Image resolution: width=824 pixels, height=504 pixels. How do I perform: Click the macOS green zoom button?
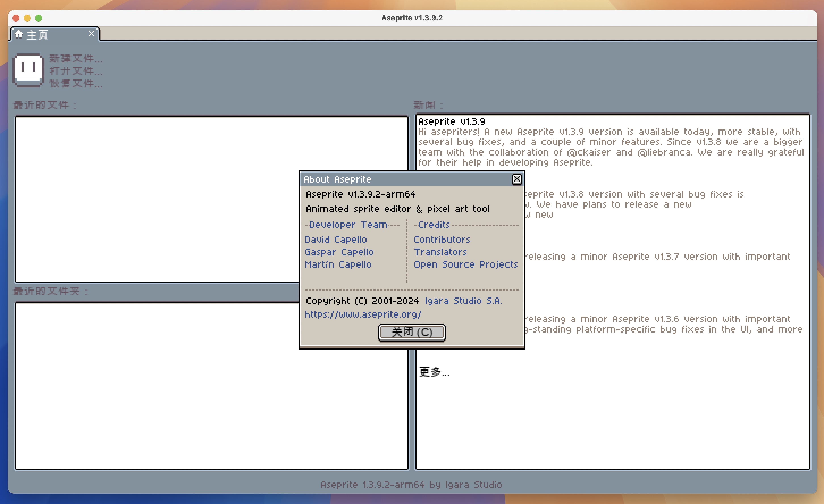click(39, 18)
